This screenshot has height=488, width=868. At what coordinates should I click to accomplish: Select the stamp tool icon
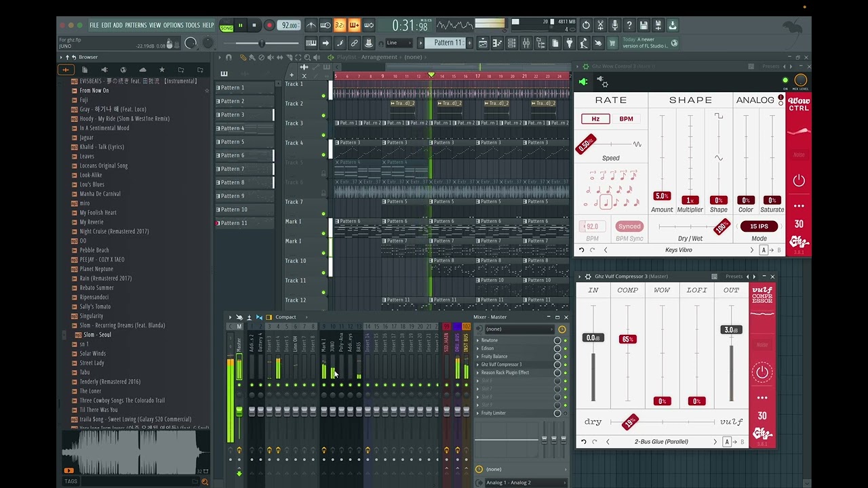click(x=368, y=43)
